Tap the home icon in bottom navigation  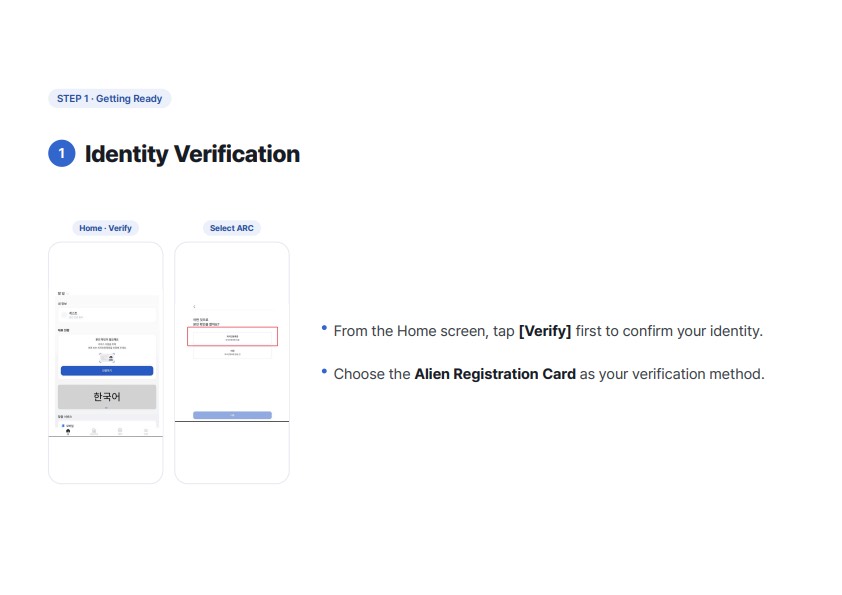[x=68, y=431]
